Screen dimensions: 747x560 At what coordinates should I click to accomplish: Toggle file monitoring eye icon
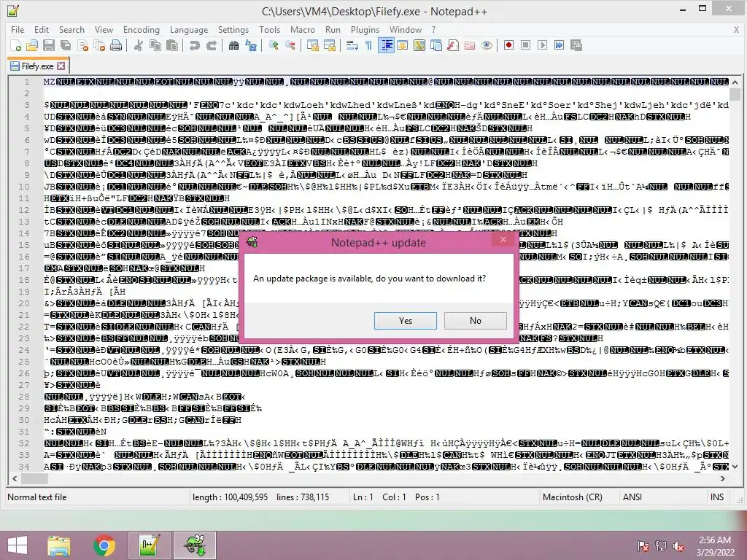click(487, 45)
